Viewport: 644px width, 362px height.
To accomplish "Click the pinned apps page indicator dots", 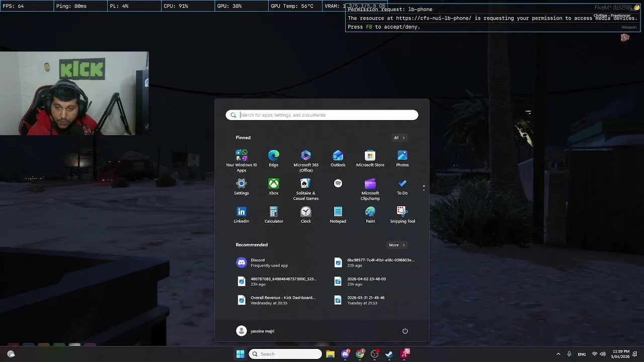I will 424,188.
